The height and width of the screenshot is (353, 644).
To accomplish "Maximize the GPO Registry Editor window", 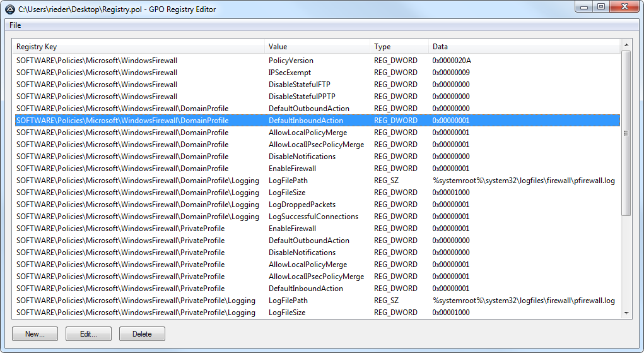I will pyautogui.click(x=601, y=7).
